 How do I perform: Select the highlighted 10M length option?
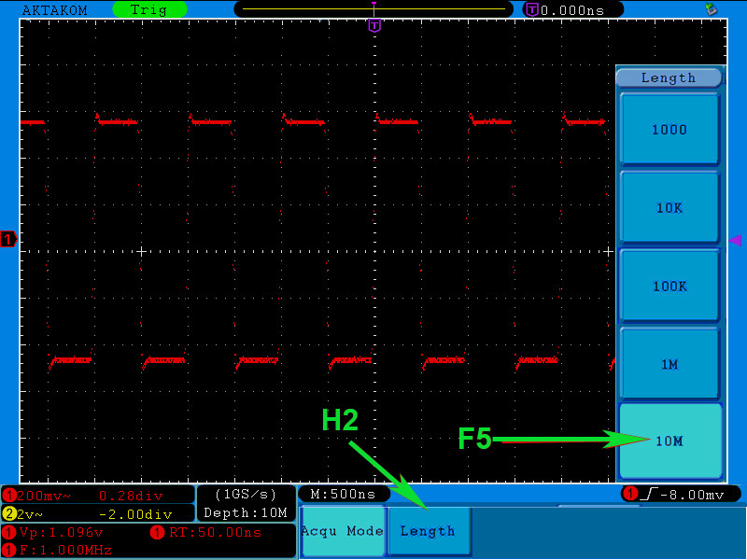pos(669,441)
